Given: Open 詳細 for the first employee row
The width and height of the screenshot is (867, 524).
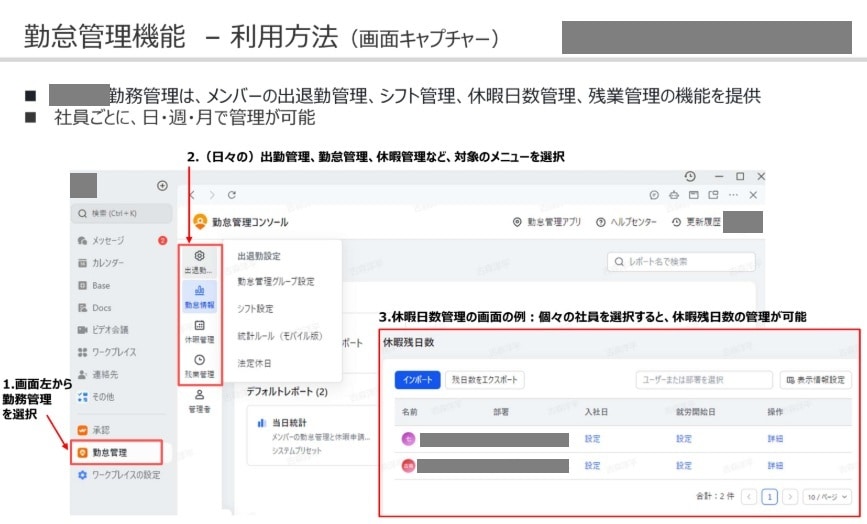Looking at the screenshot, I should [x=775, y=438].
